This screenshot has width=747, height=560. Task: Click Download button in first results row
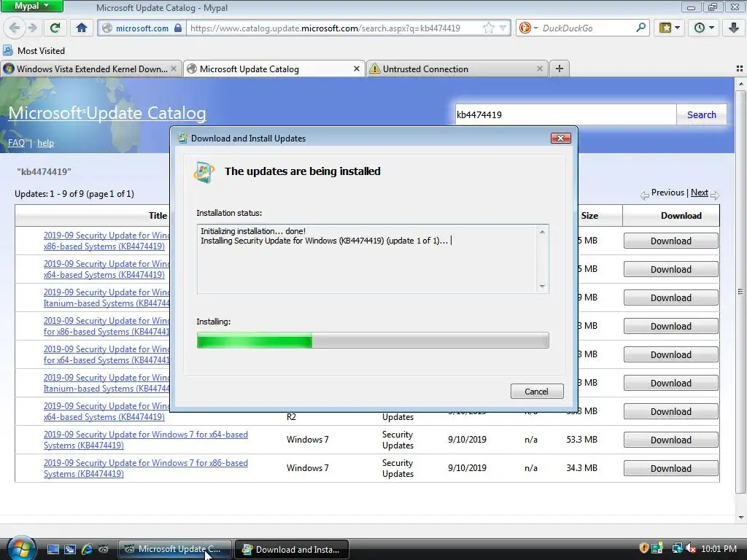pyautogui.click(x=671, y=241)
